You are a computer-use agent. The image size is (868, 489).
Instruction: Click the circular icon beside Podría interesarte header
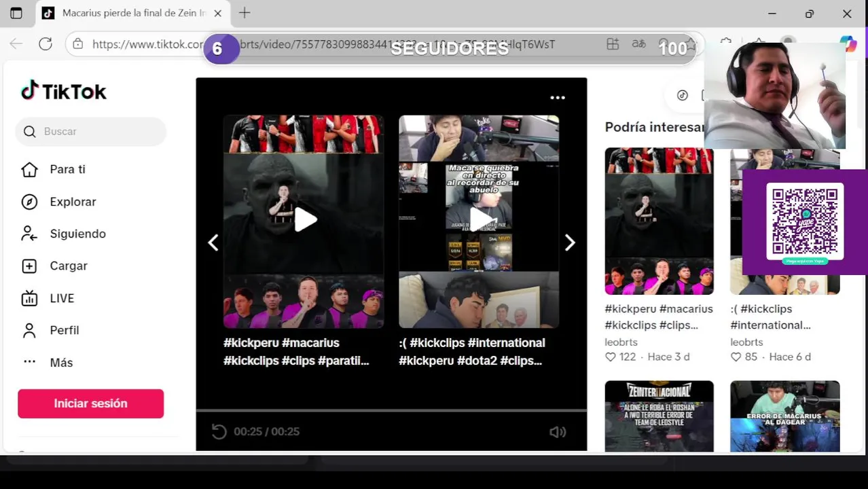[683, 95]
